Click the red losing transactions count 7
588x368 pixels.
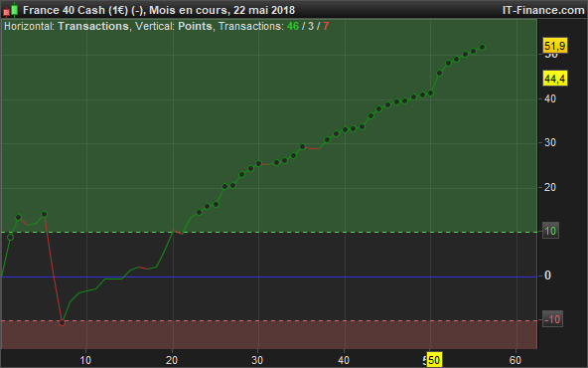326,26
